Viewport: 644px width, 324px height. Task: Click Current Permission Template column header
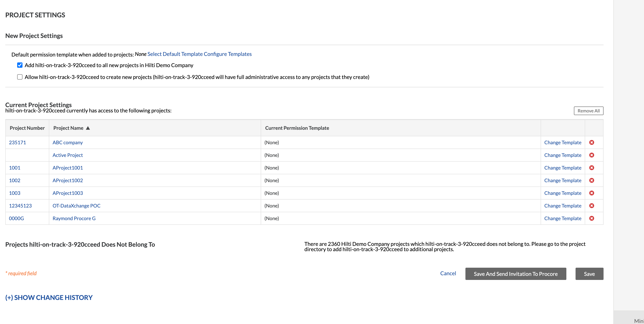tap(297, 128)
